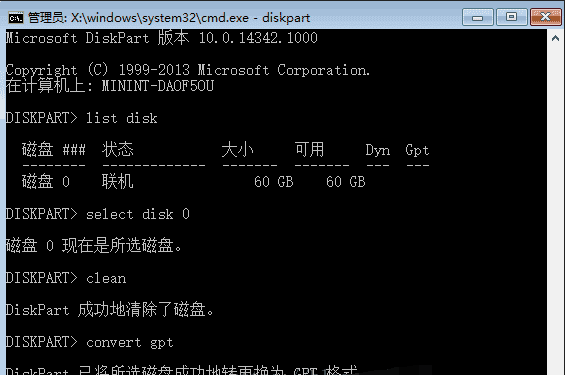Click the 可用 column header

[x=310, y=149]
